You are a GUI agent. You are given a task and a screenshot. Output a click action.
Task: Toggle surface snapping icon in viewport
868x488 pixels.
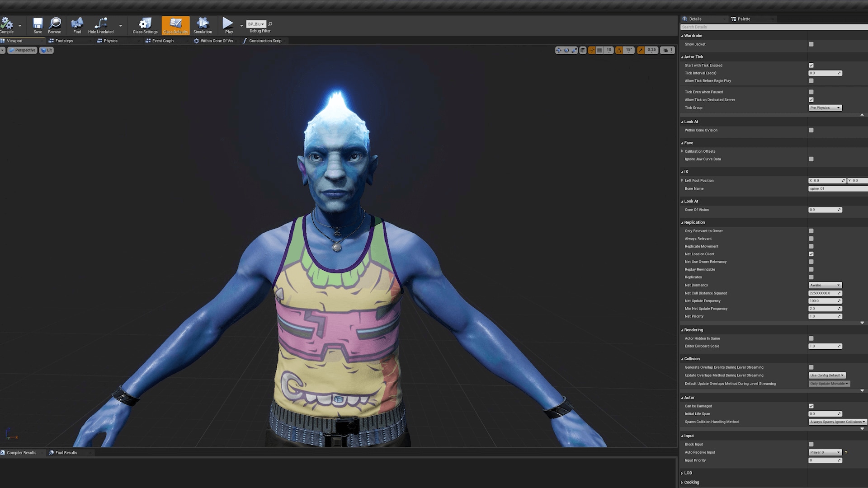tap(592, 50)
